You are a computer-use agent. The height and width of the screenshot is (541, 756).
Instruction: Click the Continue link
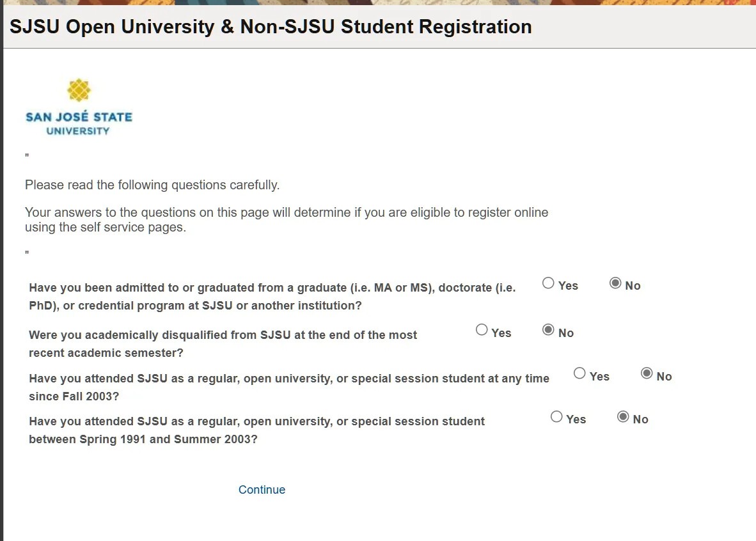click(262, 490)
